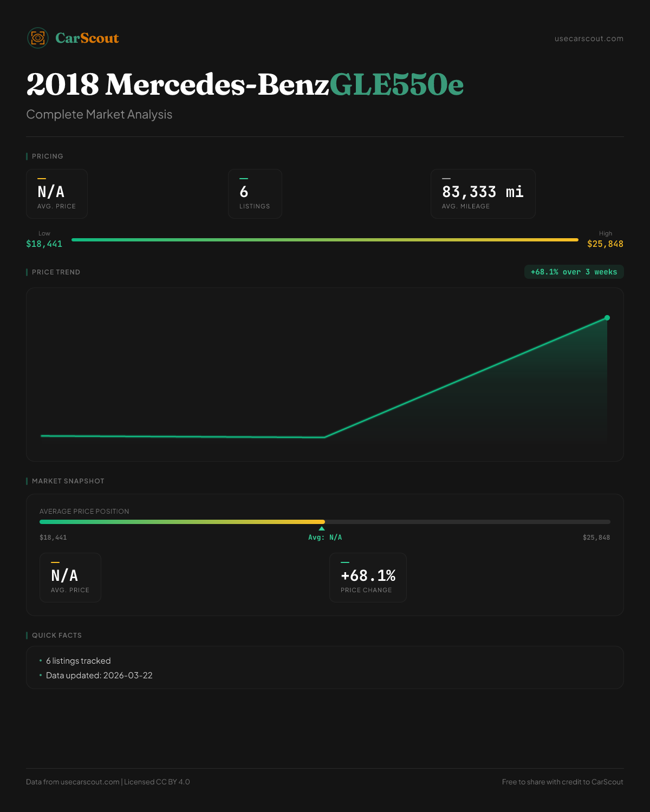Image resolution: width=650 pixels, height=812 pixels.
Task: Click the +68.1% over 3 weeks badge
Action: [x=574, y=272]
